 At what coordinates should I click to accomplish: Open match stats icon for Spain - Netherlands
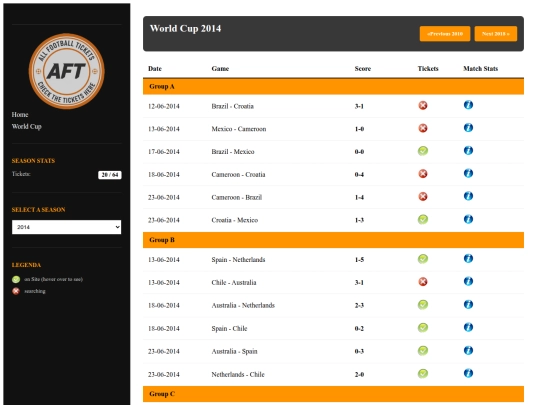[x=468, y=258]
